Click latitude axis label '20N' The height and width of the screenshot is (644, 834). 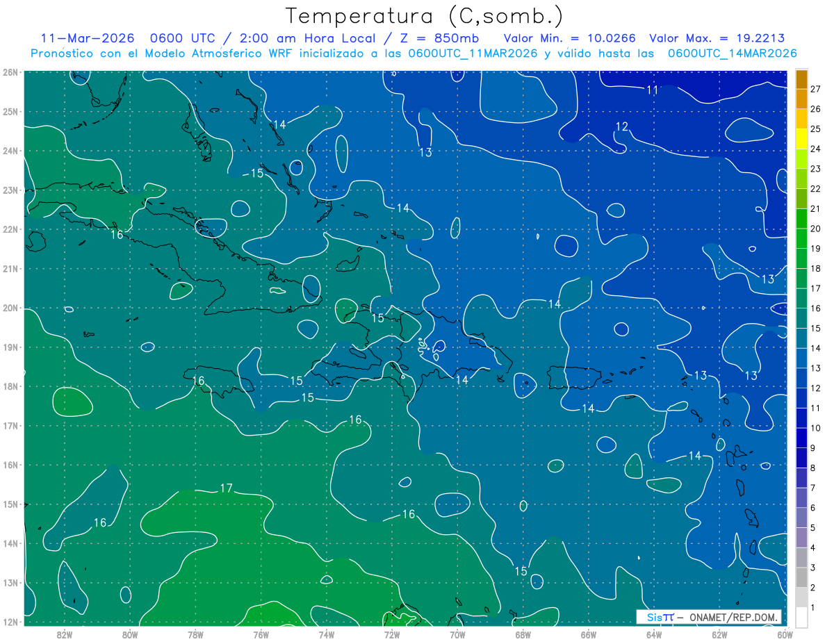[10, 308]
